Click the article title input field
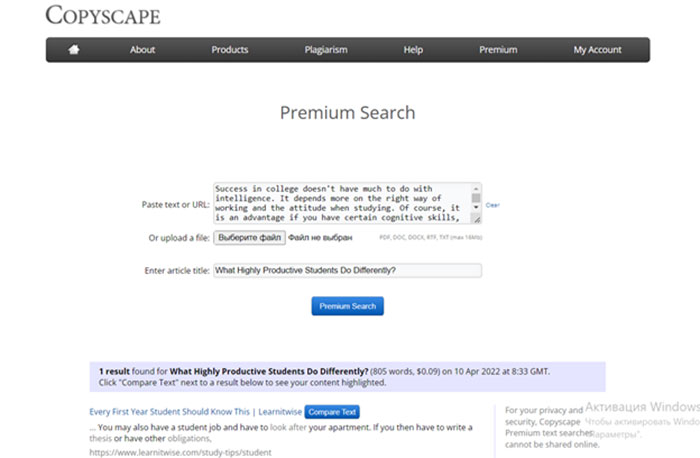 [x=347, y=270]
